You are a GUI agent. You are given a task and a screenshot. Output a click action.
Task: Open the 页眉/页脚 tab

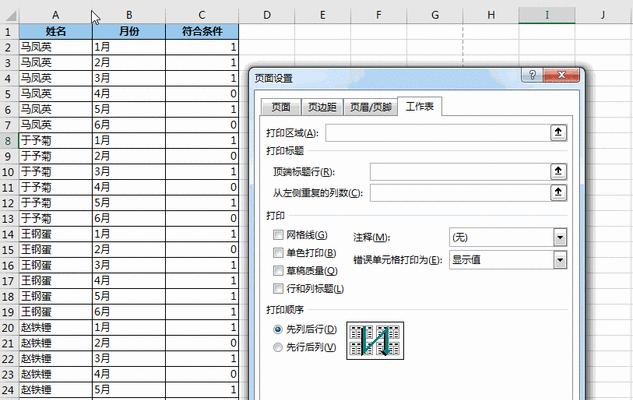(372, 107)
